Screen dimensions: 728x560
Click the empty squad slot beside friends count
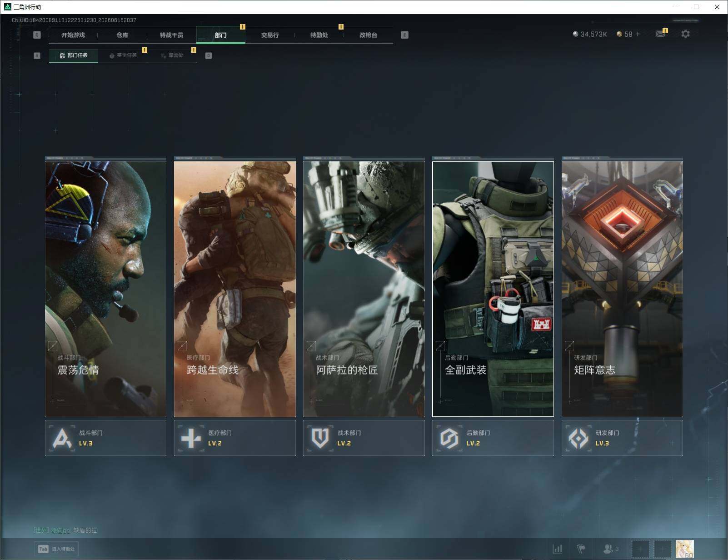tap(641, 549)
